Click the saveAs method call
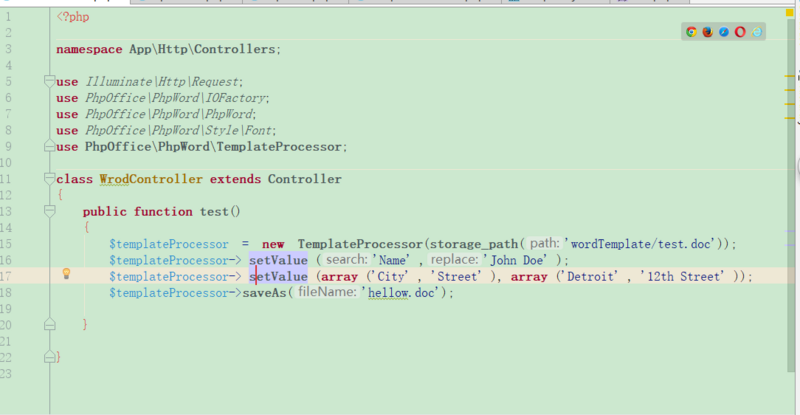Screen dimensions: 800x415 264,293
